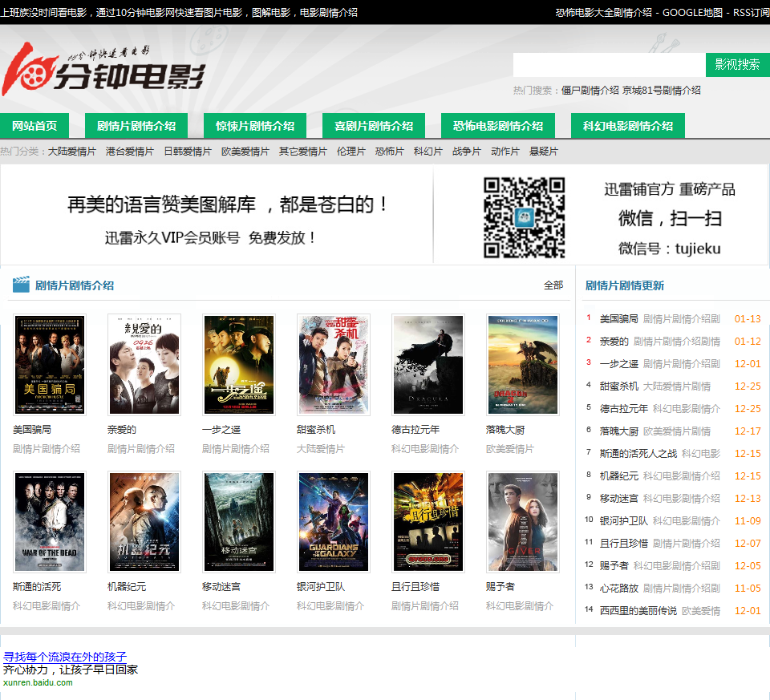The width and height of the screenshot is (770, 700).
Task: Select 港台爱情片 in hot categories
Action: 130,152
